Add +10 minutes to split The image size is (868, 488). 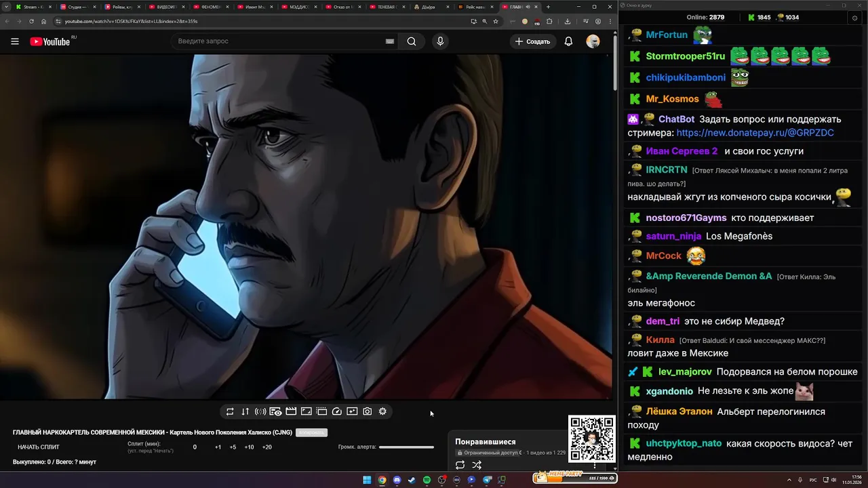coord(249,447)
